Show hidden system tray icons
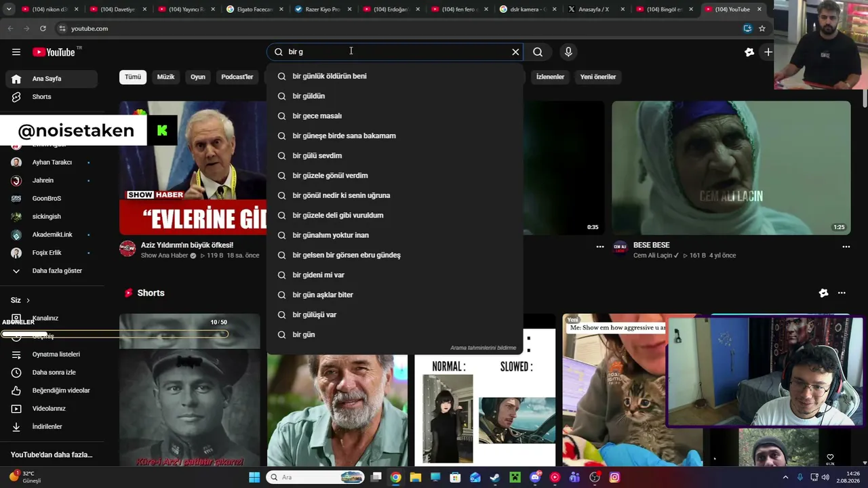 pyautogui.click(x=786, y=477)
